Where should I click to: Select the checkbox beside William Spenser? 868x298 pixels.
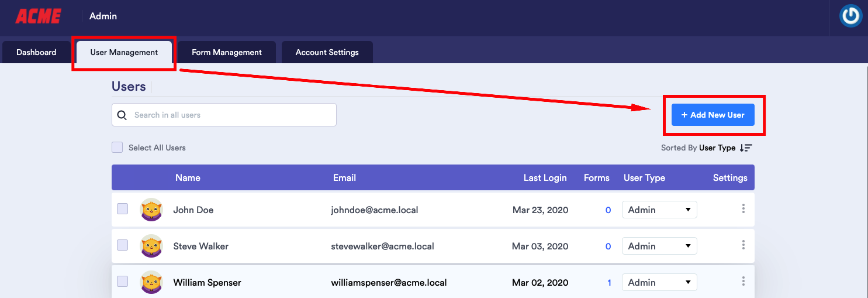pyautogui.click(x=123, y=282)
